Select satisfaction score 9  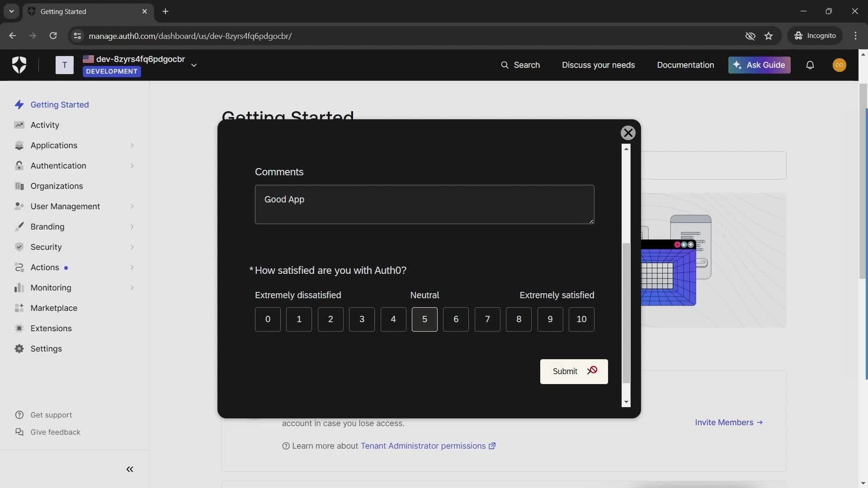tap(550, 319)
